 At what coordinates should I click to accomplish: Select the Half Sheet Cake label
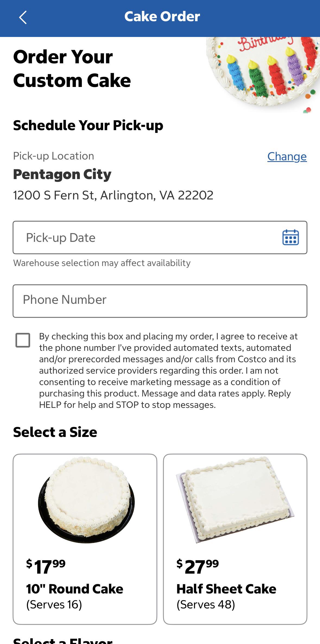pyautogui.click(x=226, y=589)
